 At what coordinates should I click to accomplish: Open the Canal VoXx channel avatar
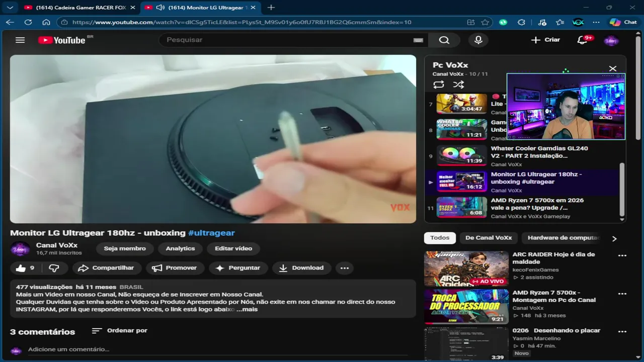[20, 248]
